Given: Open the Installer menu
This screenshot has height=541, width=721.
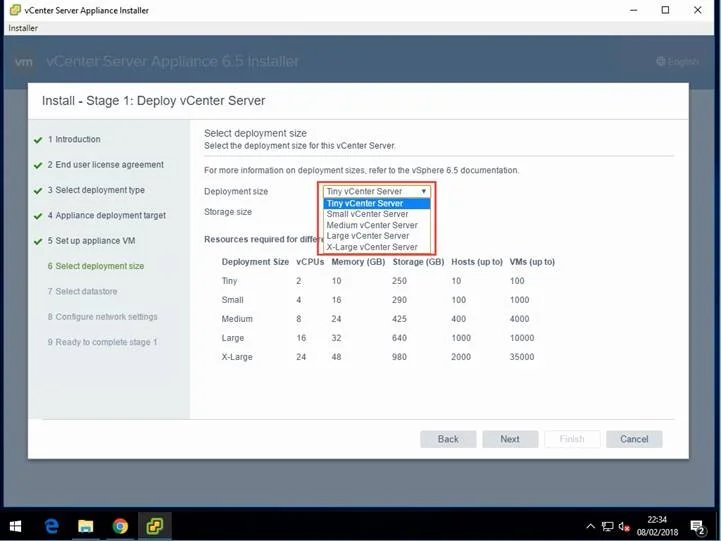Looking at the screenshot, I should point(23,28).
